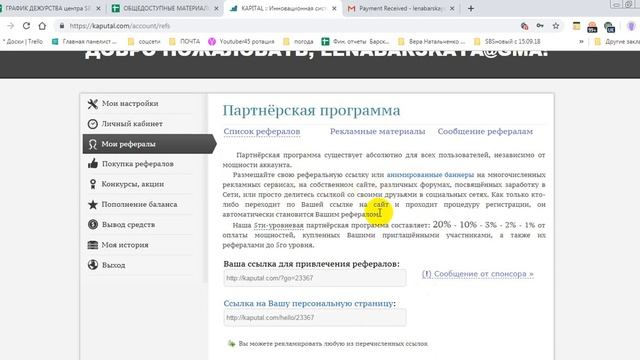Click the password key icon in address bar

click(x=540, y=26)
